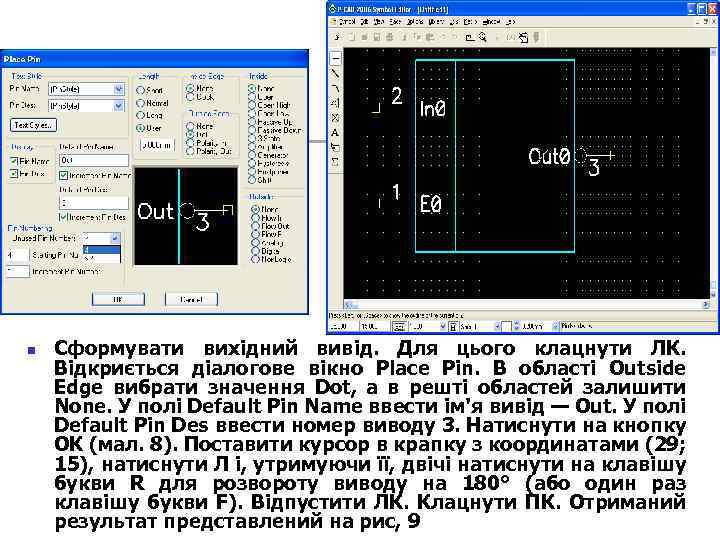Image resolution: width=720 pixels, height=540 pixels.
Task: Open the Window menu in Symbol Editor
Action: (x=491, y=22)
